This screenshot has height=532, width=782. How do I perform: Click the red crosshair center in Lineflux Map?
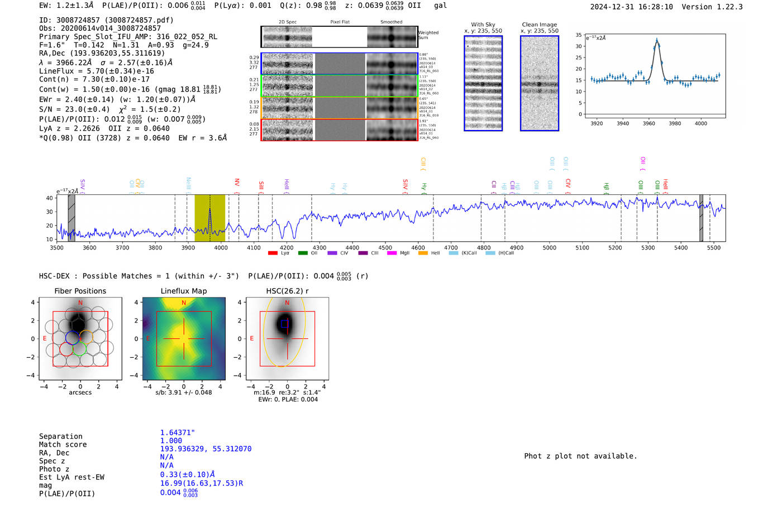pos(184,339)
